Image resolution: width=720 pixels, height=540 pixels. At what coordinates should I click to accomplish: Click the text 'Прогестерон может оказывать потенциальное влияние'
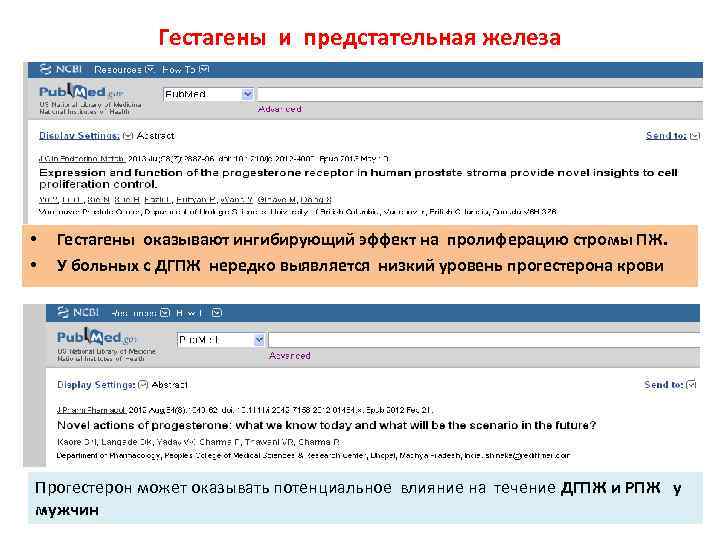pos(358,498)
